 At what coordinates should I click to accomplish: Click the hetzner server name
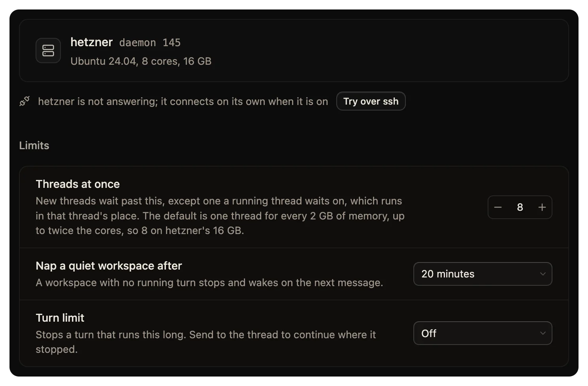pyautogui.click(x=92, y=42)
